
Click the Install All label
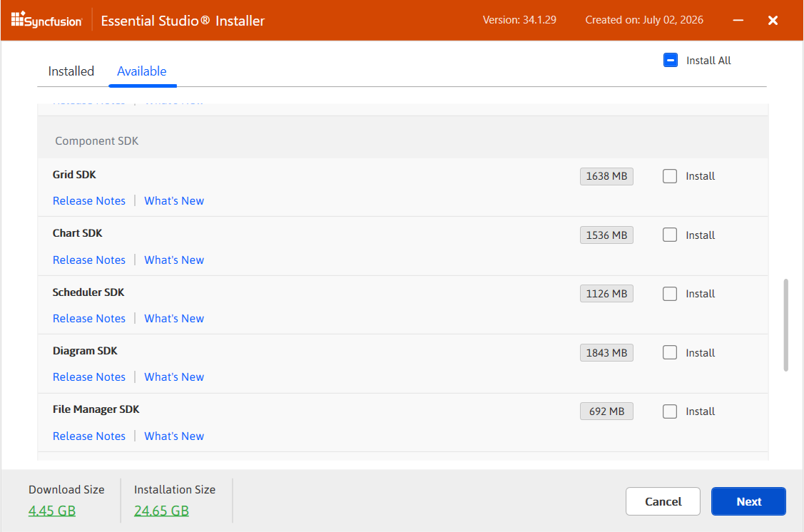708,61
